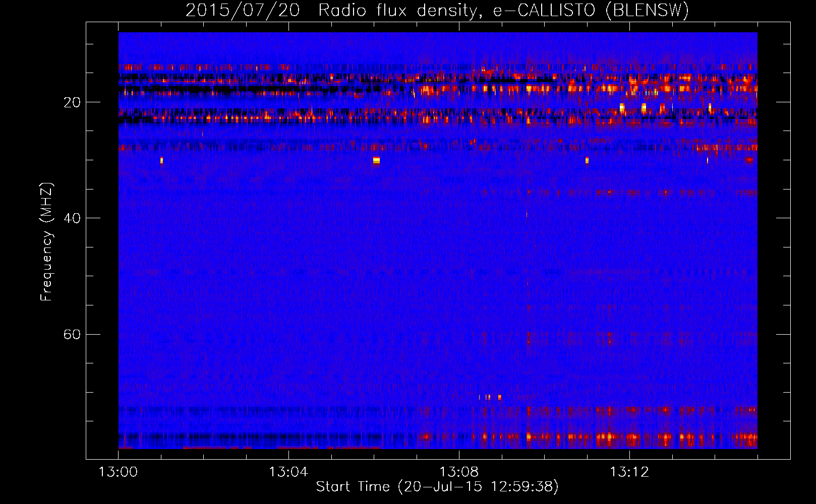Click the 'Frequency (MHZ)' y-axis label
The image size is (816, 504).
point(46,242)
